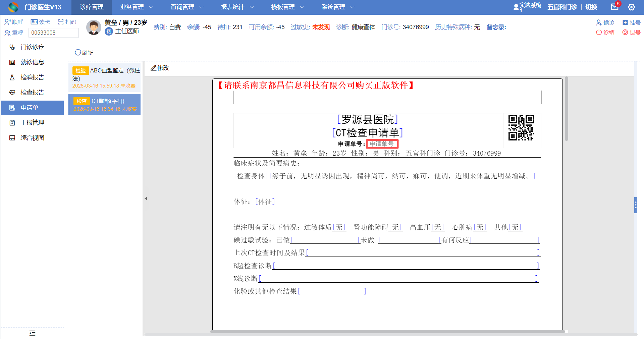This screenshot has width=644, height=339.
Task: Click the 顺呼 call-next-patient icon
Action: click(x=7, y=22)
